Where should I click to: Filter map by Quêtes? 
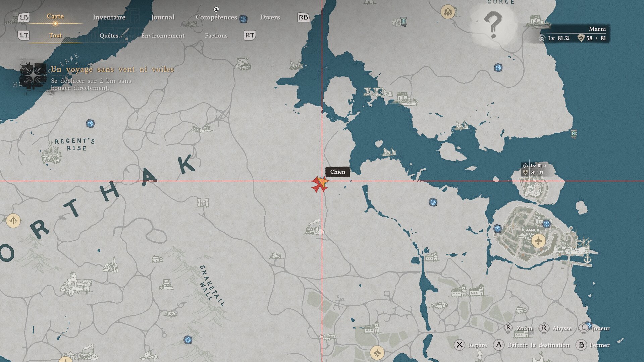[x=109, y=36]
